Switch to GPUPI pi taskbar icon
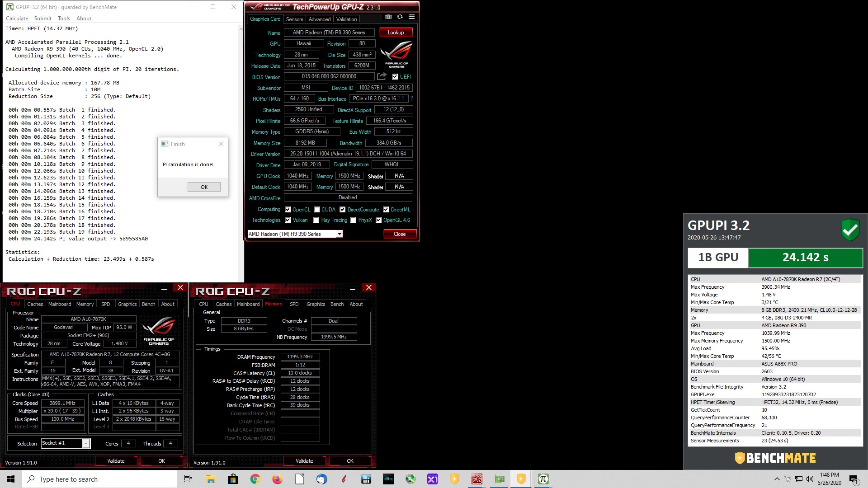This screenshot has height=488, width=868. [543, 479]
